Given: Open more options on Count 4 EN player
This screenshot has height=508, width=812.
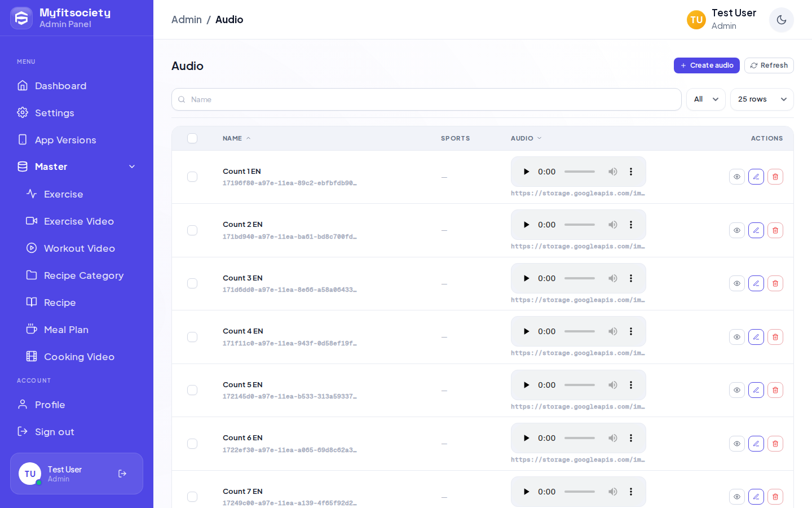Looking at the screenshot, I should coord(631,331).
